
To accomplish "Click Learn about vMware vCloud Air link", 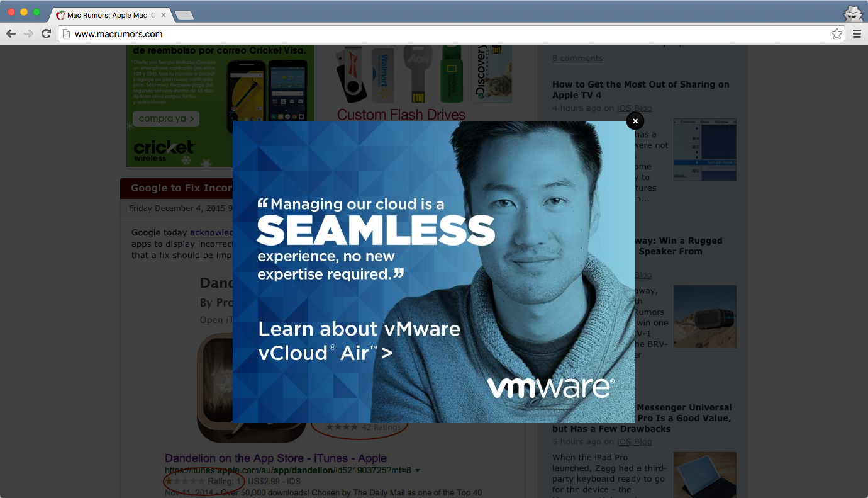I will (359, 341).
